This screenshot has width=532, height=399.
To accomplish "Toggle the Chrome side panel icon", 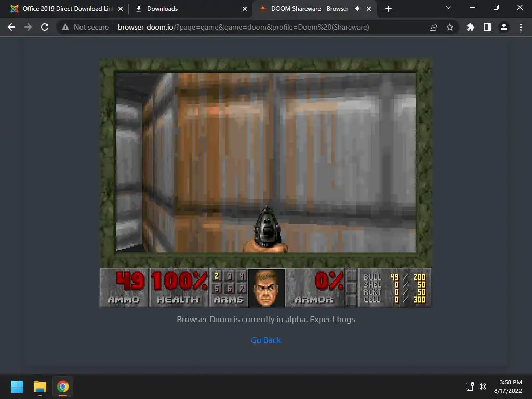I will [x=487, y=27].
